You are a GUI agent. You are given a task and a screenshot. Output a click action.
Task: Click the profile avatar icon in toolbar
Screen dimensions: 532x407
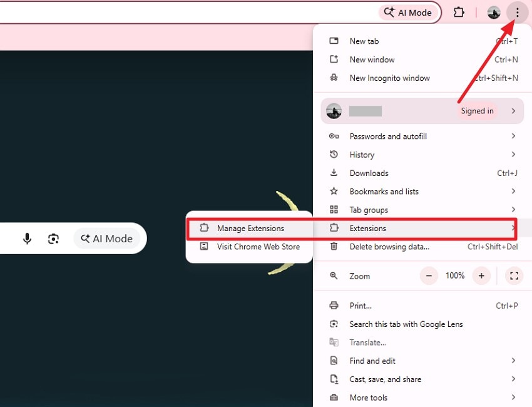(493, 13)
